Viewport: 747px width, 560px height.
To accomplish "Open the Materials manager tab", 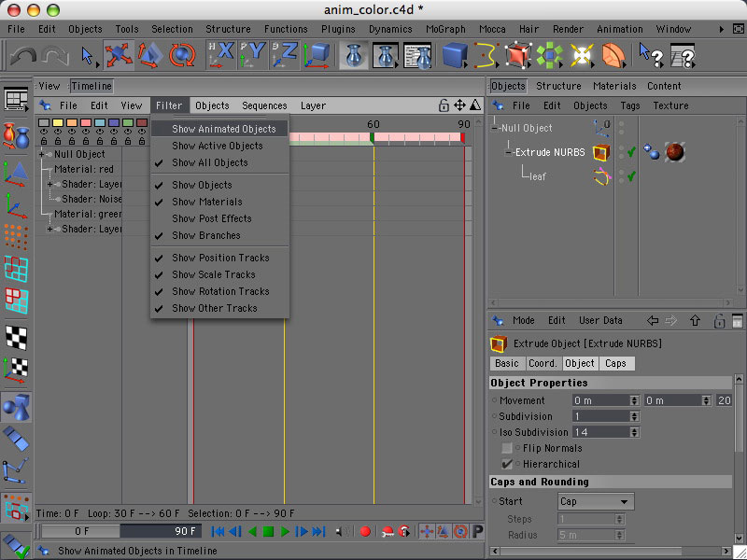I will pyautogui.click(x=613, y=86).
